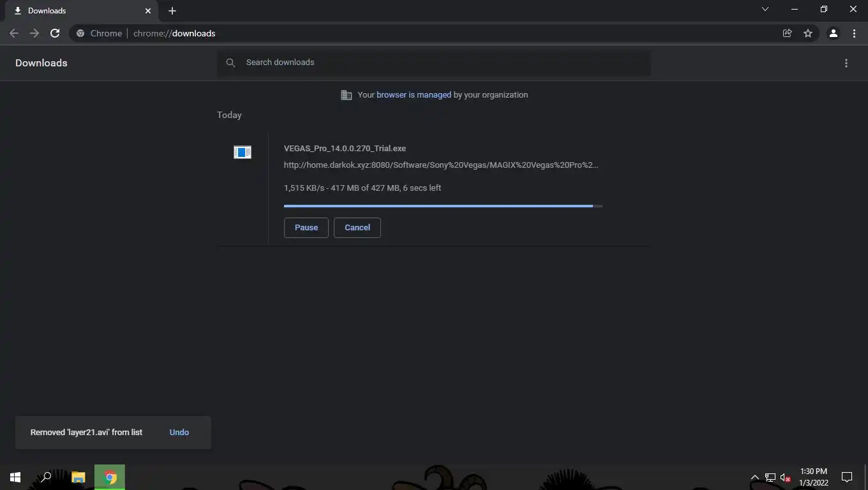The image size is (868, 490).
Task: Click the muted volume tray icon
Action: pos(786,477)
